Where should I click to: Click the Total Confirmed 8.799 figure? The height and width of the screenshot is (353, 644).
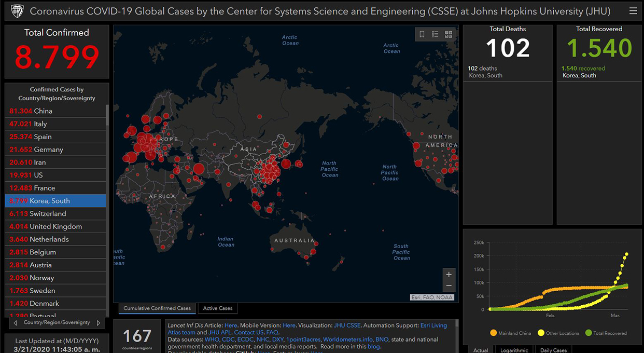(x=57, y=57)
